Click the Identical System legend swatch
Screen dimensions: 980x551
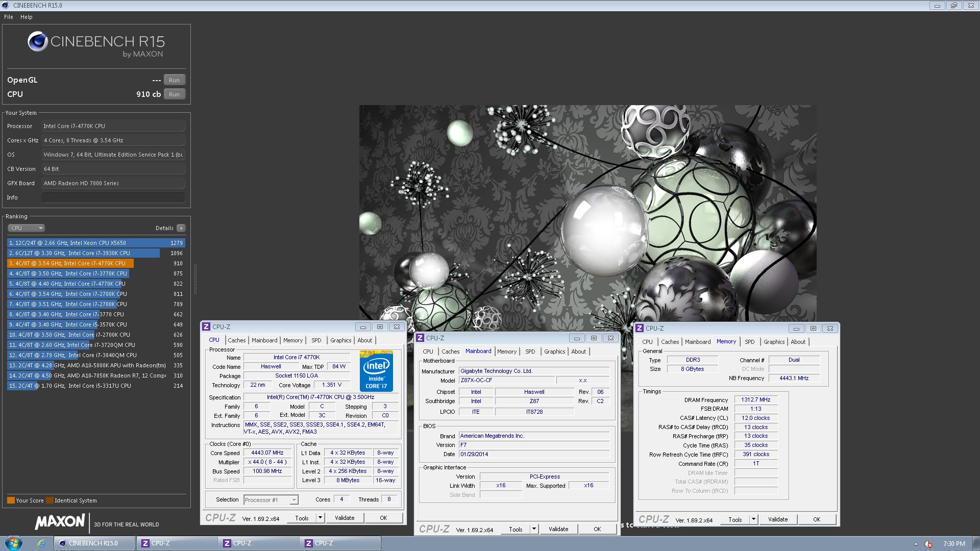point(50,500)
